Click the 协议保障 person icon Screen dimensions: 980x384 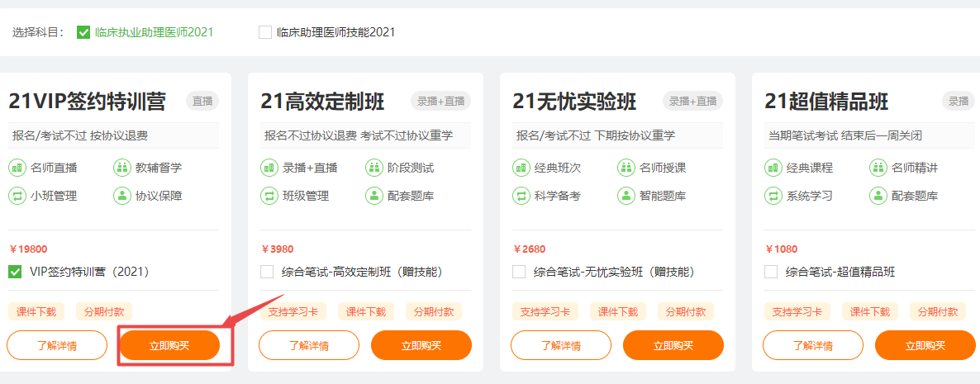tap(122, 196)
